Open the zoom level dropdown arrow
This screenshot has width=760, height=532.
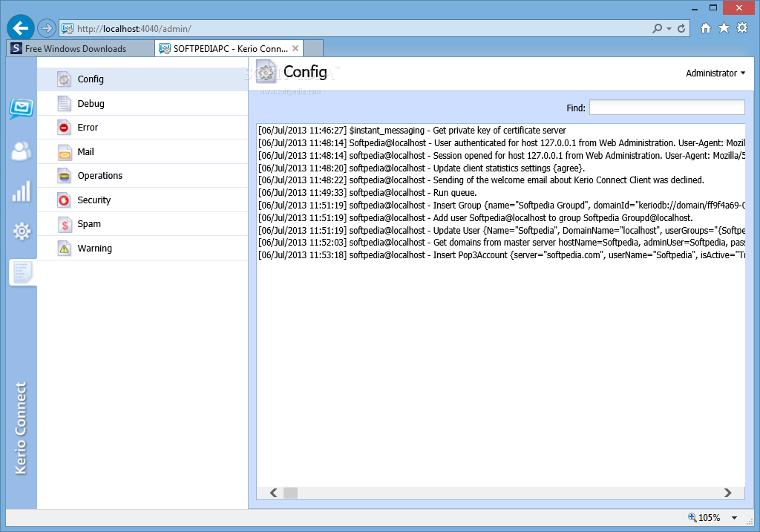734,518
